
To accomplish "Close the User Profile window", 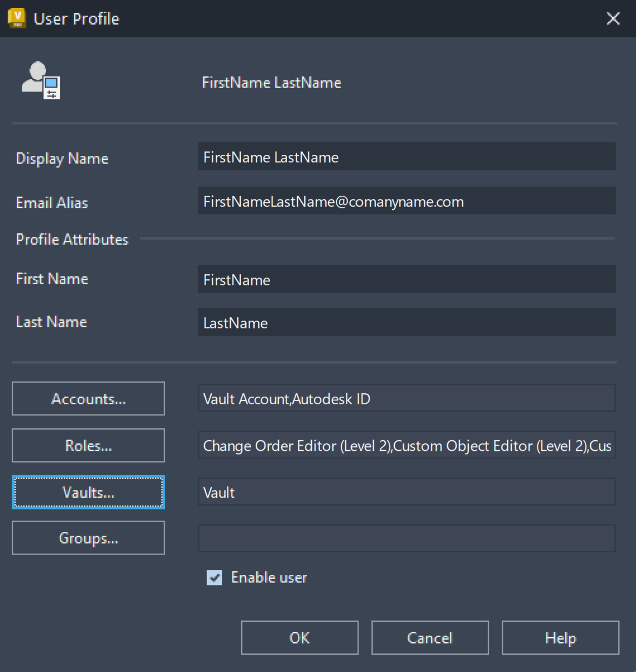I will point(613,18).
